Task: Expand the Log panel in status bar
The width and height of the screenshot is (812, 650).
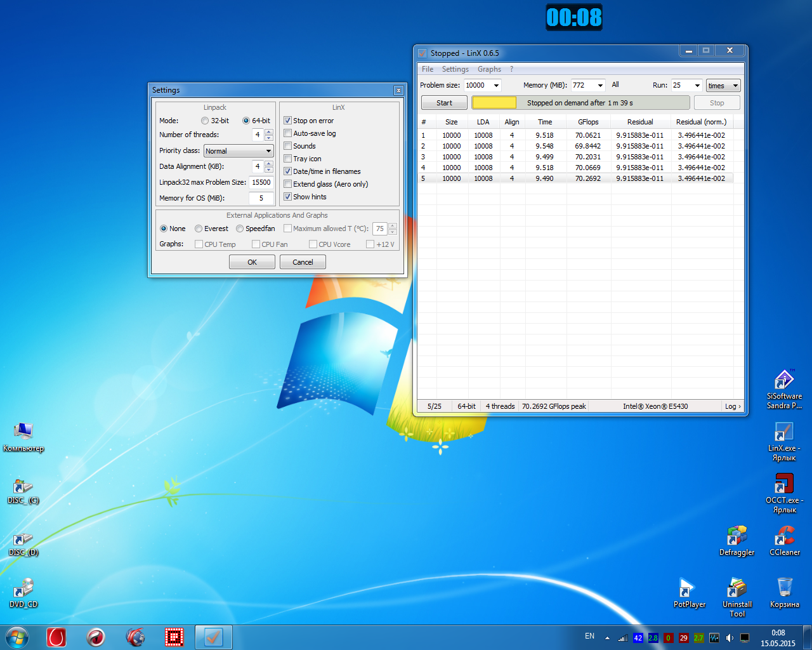Action: click(x=733, y=406)
